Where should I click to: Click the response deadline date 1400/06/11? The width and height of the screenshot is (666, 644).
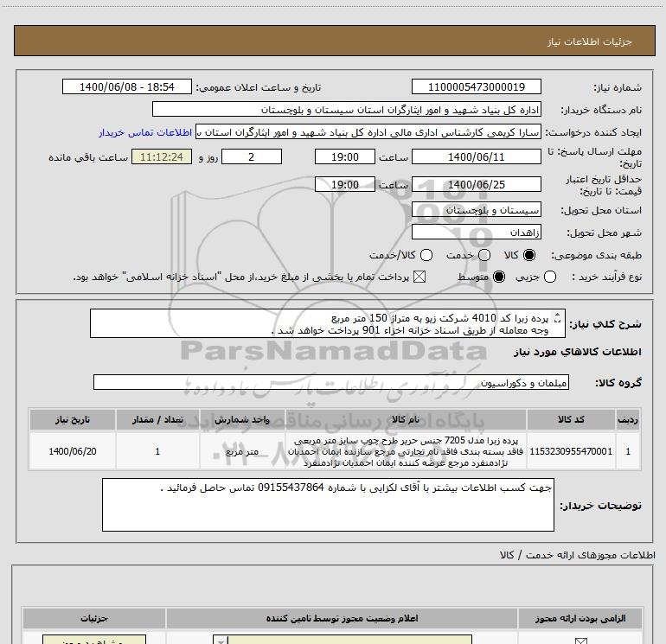[476, 156]
